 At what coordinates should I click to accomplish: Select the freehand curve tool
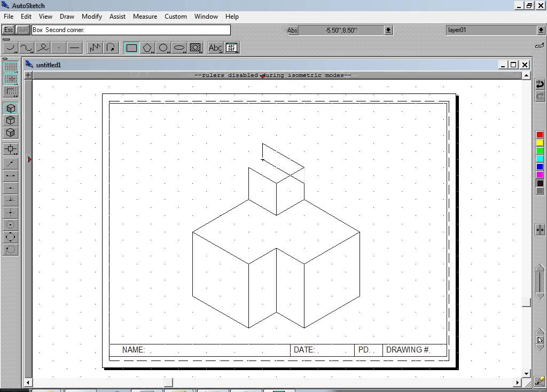(43, 48)
